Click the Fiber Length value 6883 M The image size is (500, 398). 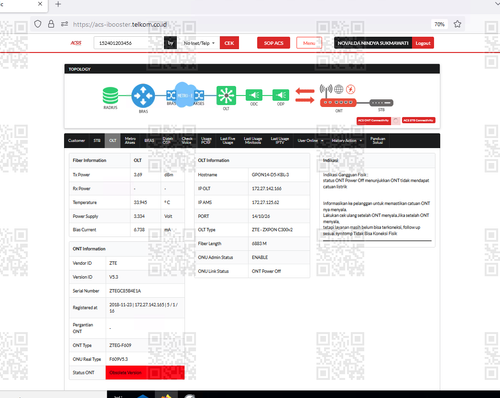[x=259, y=244]
